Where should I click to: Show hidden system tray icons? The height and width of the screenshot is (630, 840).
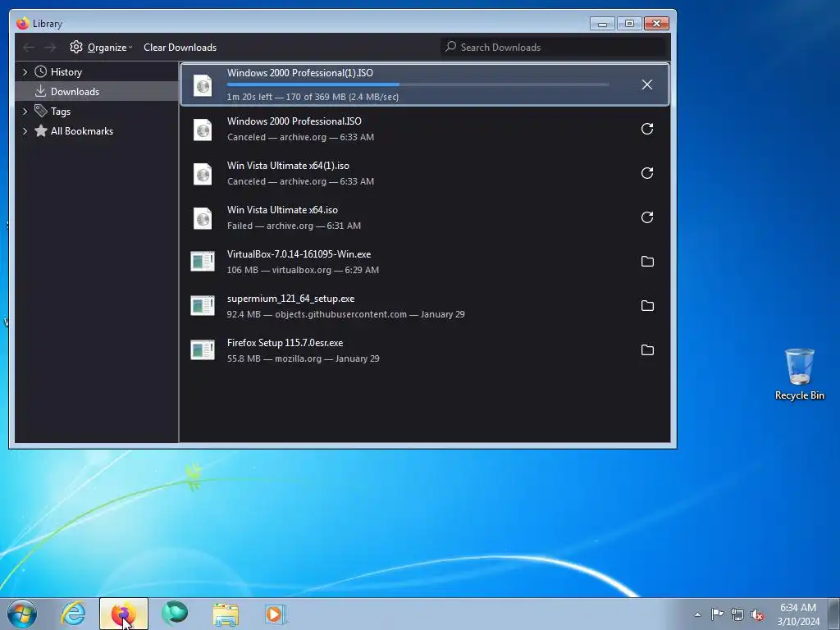click(x=697, y=614)
